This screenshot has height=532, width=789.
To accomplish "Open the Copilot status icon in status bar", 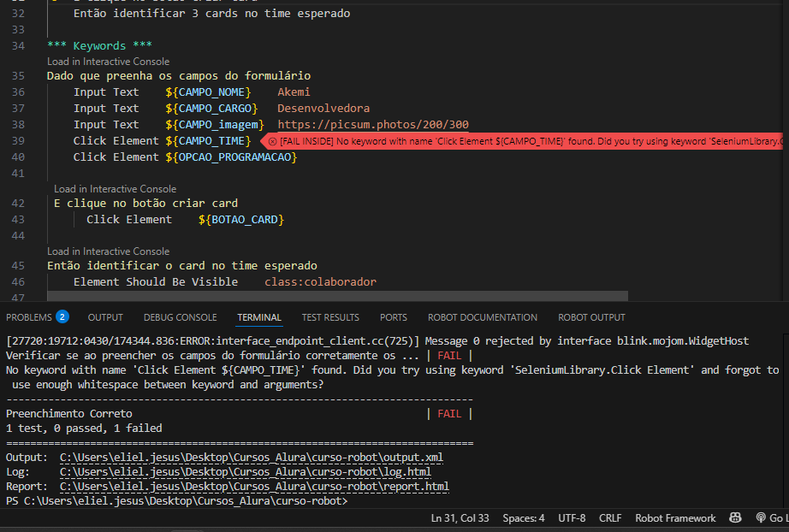I will coord(735,517).
